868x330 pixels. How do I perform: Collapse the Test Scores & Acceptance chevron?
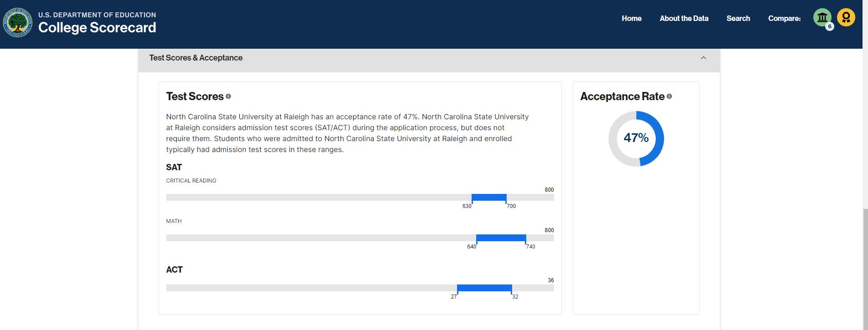coord(703,58)
